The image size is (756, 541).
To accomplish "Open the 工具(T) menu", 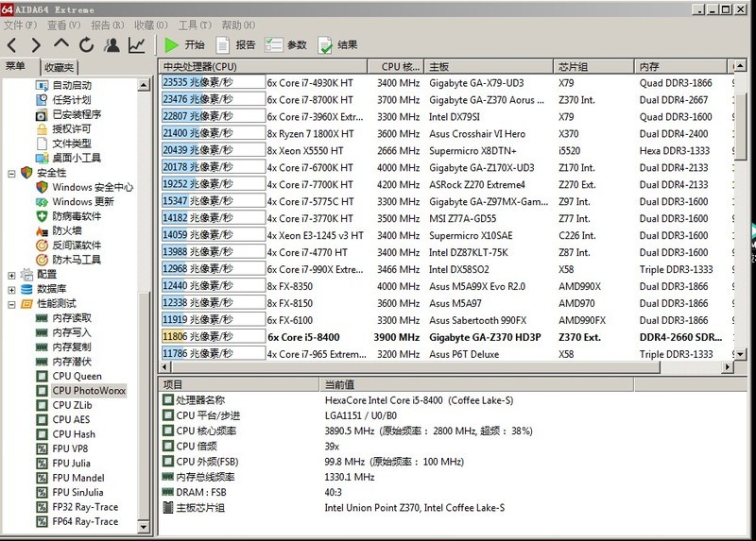I will tap(195, 25).
